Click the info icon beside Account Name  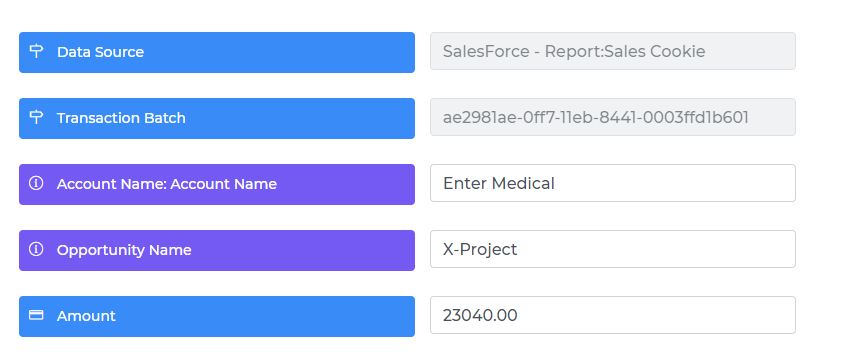coord(36,184)
